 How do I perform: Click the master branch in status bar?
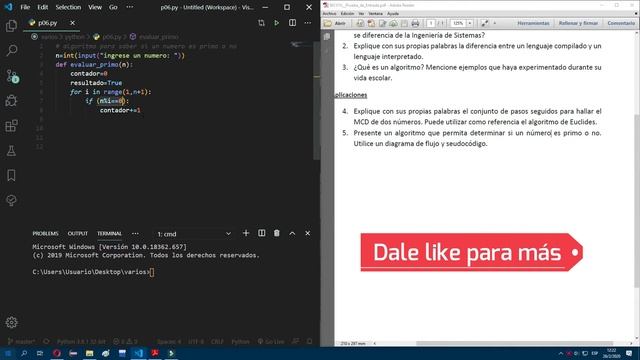tap(21, 341)
